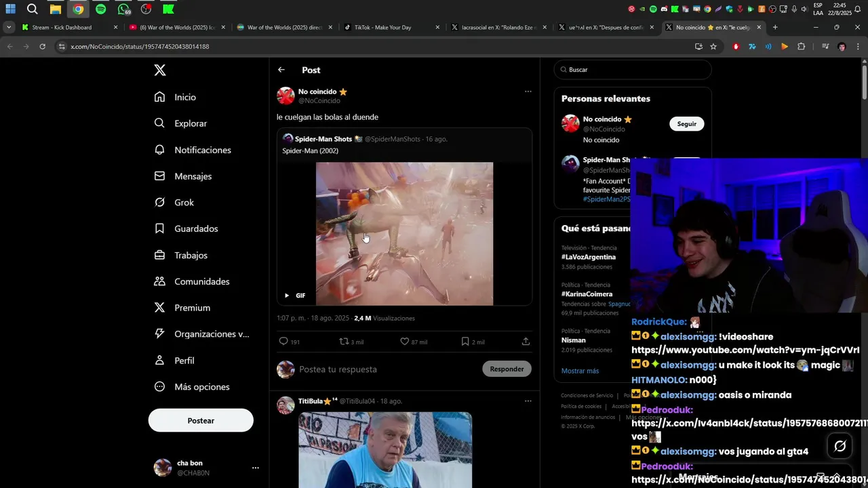Open #KarinaCoimera trend
The width and height of the screenshot is (868, 488).
[587, 294]
